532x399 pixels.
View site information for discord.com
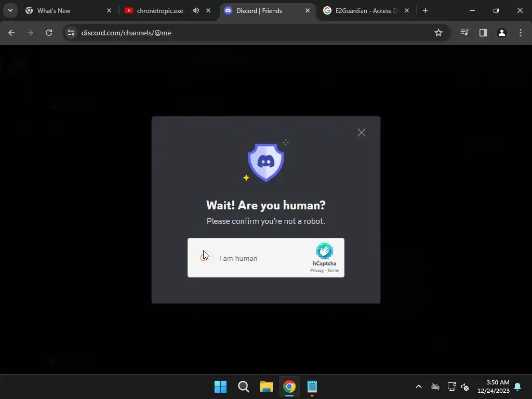[71, 33]
